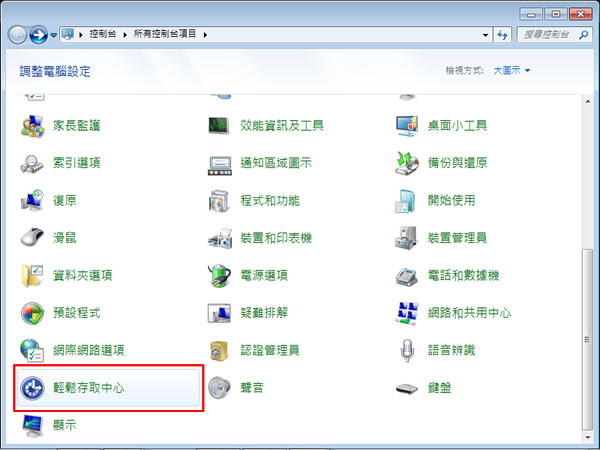
Task: Click the 網路和共用中心 link text
Action: pyautogui.click(x=469, y=313)
